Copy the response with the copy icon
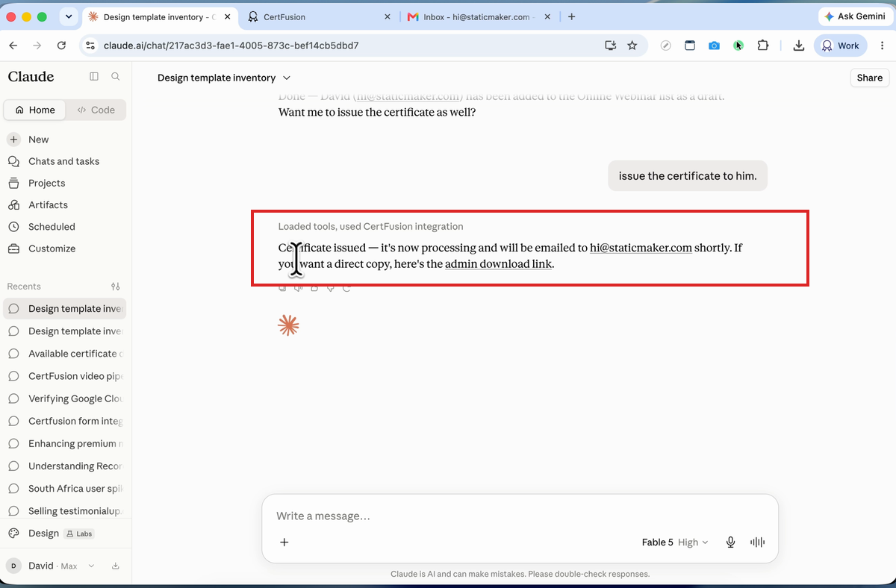This screenshot has width=896, height=588. click(282, 288)
